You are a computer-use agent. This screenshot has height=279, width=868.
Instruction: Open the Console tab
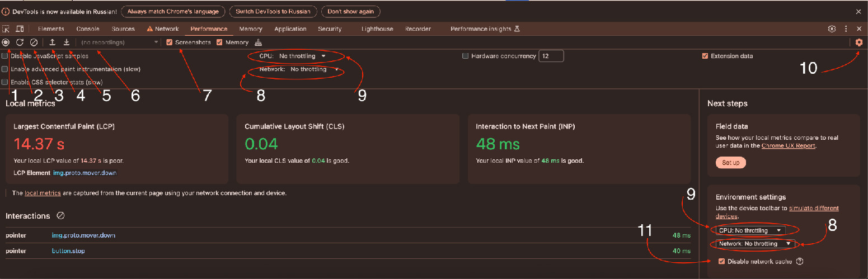point(88,29)
